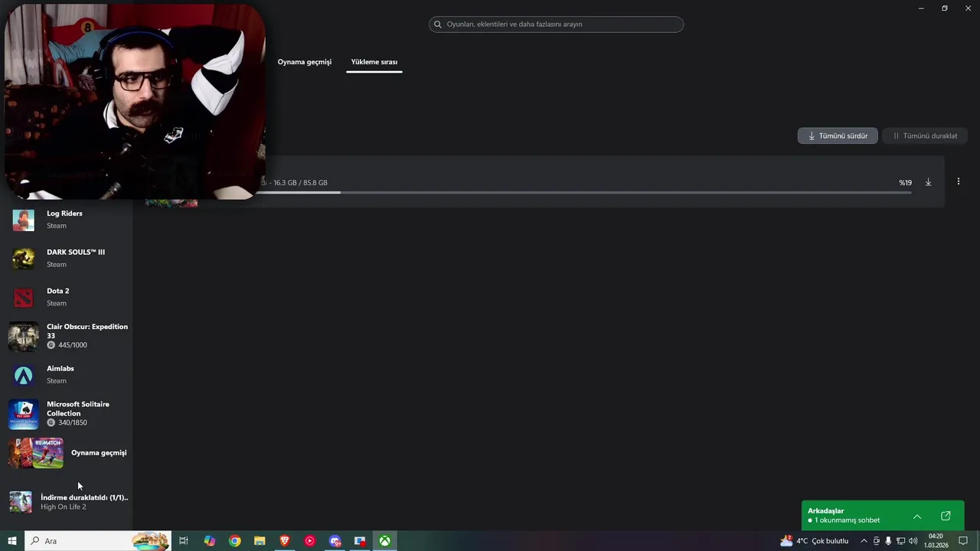Expand the Arkadaşlar chat panel chevron
The width and height of the screenshot is (980, 551).
[x=917, y=517]
